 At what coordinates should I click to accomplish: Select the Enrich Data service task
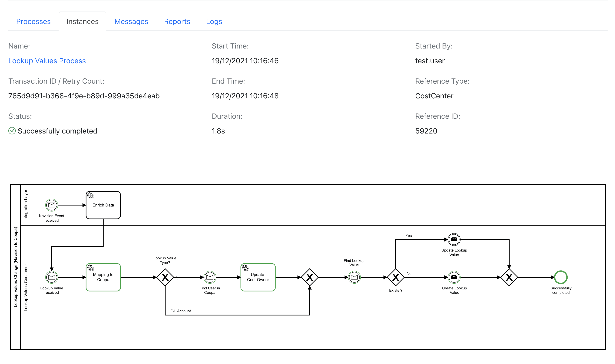tap(103, 205)
